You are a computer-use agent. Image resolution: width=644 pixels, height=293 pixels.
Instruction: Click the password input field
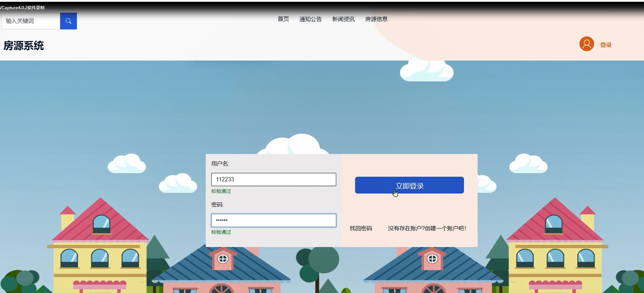[x=274, y=220]
